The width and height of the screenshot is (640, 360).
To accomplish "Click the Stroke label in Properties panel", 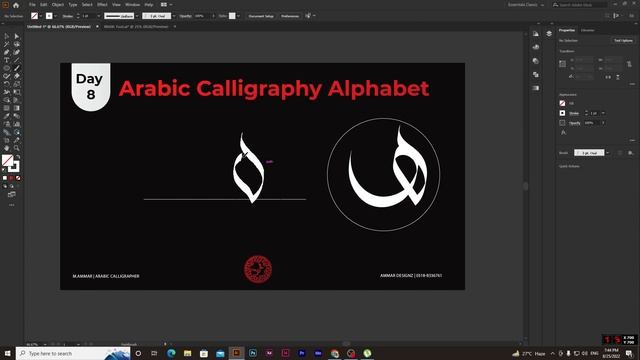I will 574,113.
